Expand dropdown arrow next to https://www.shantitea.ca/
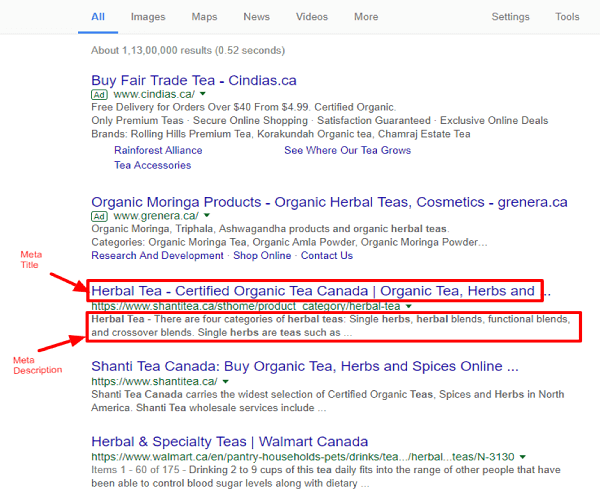 click(225, 381)
